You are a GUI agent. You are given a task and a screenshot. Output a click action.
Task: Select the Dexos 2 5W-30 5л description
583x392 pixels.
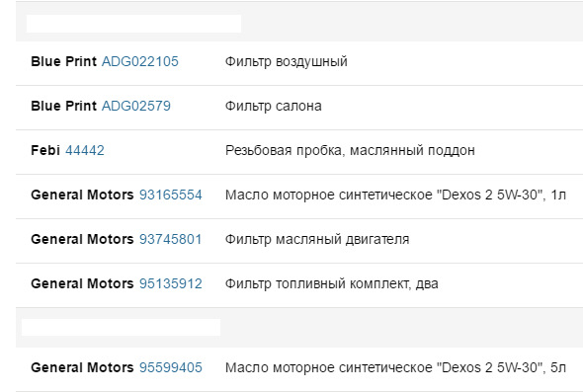click(395, 367)
